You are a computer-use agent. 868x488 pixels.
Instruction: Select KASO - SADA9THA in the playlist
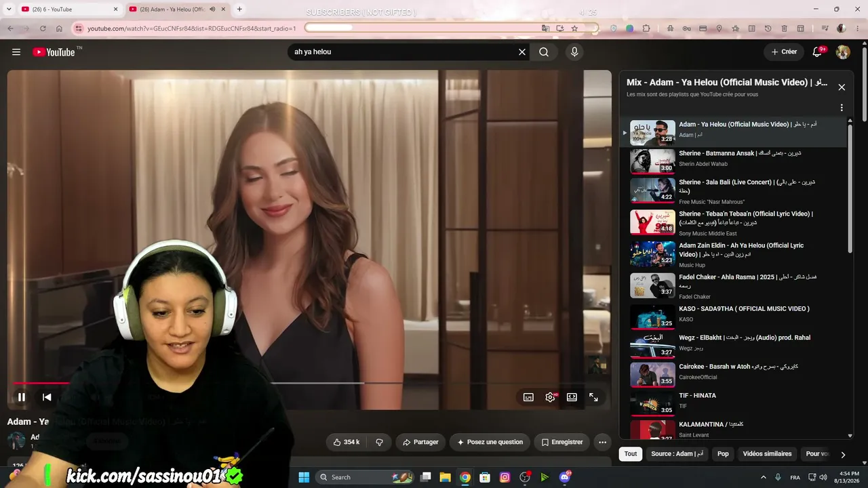coord(734,317)
